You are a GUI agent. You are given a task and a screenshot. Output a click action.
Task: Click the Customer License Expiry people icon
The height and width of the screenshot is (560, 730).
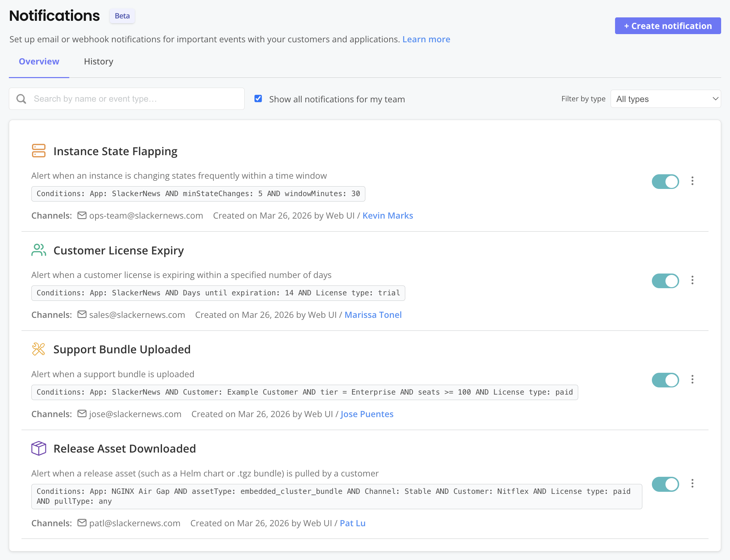tap(38, 250)
